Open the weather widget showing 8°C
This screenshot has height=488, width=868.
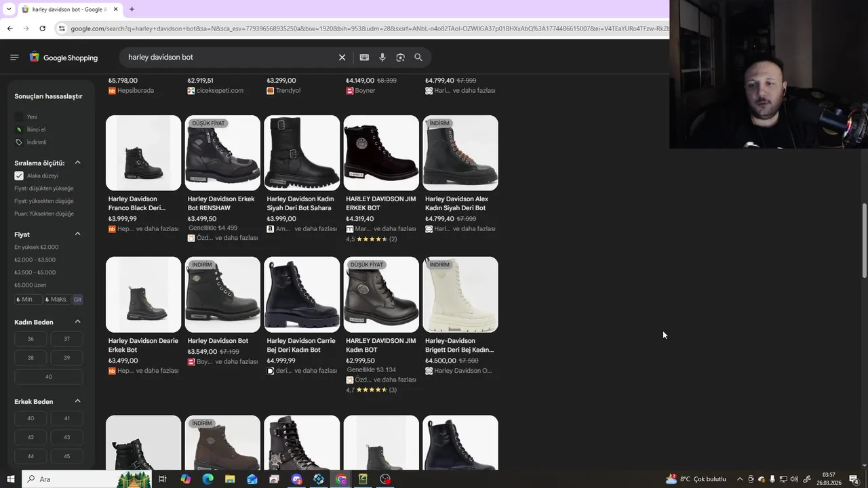tap(696, 479)
